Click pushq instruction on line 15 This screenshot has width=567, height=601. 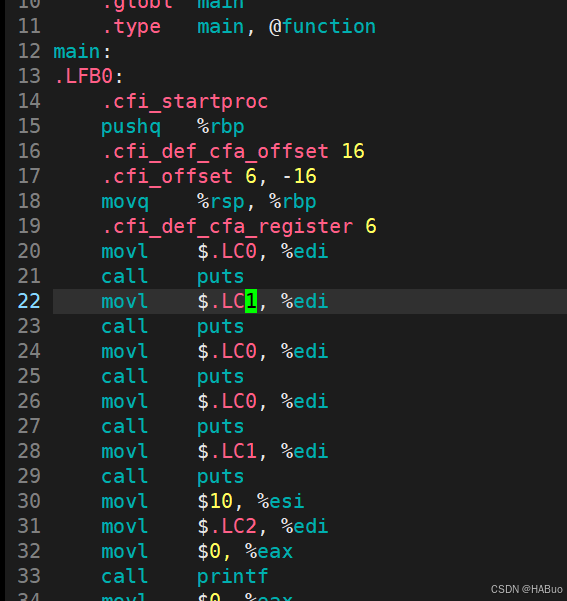(x=131, y=127)
